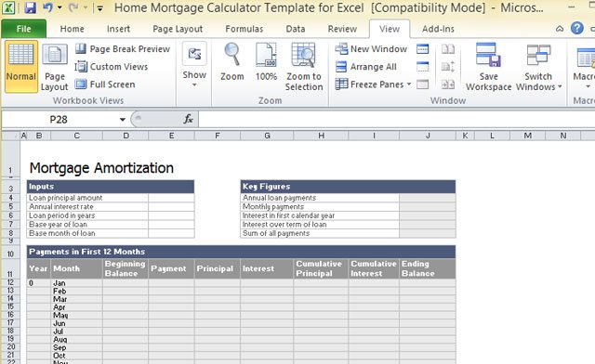Expand Switch Windows dropdown
The width and height of the screenshot is (595, 364).
click(538, 67)
